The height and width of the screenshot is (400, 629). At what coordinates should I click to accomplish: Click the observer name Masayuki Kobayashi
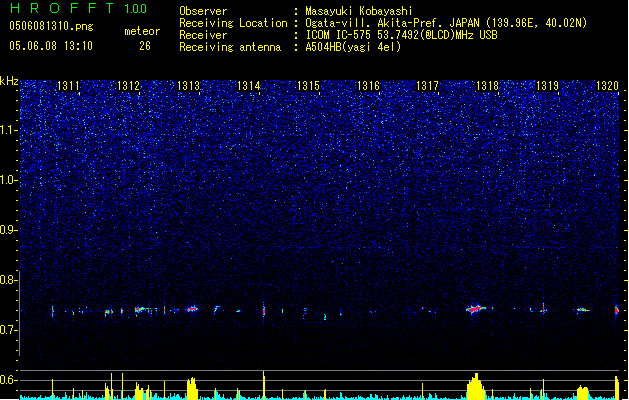(x=359, y=11)
